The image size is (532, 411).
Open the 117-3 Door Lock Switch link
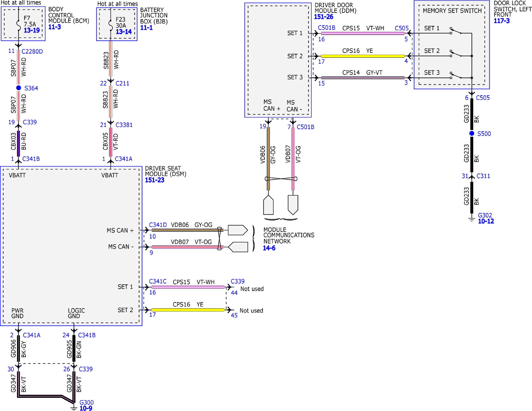click(502, 21)
